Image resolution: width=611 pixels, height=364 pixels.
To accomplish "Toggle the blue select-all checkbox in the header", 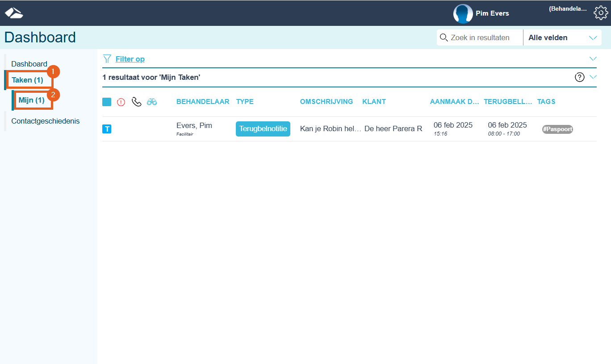I will pyautogui.click(x=107, y=102).
